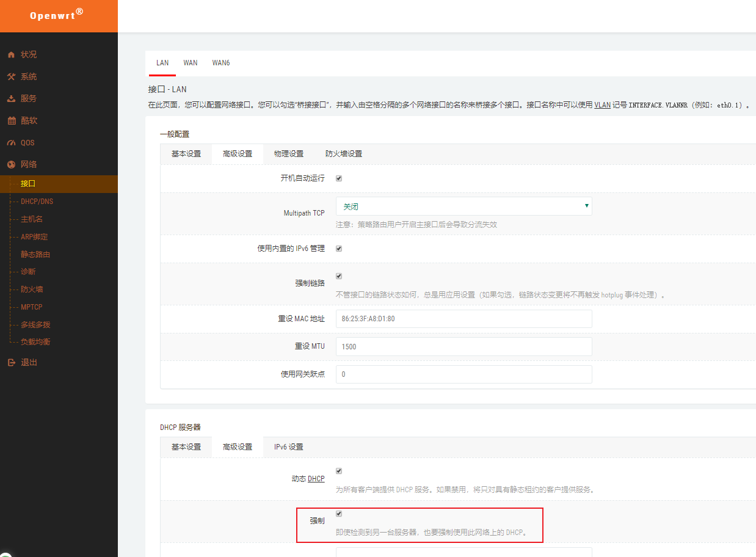This screenshot has width=756, height=557.
Task: Open the DHCP link in 动态 DHCP
Action: point(316,478)
